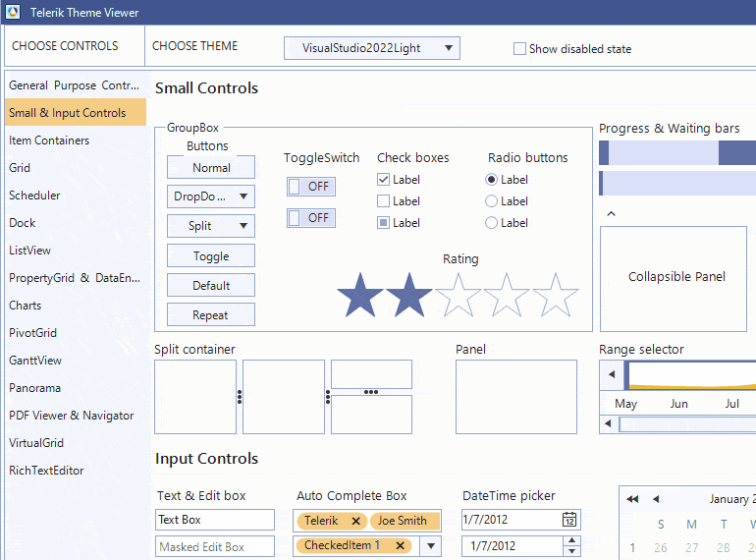The image size is (756, 560).
Task: Open General Purpose Controls section
Action: [76, 85]
